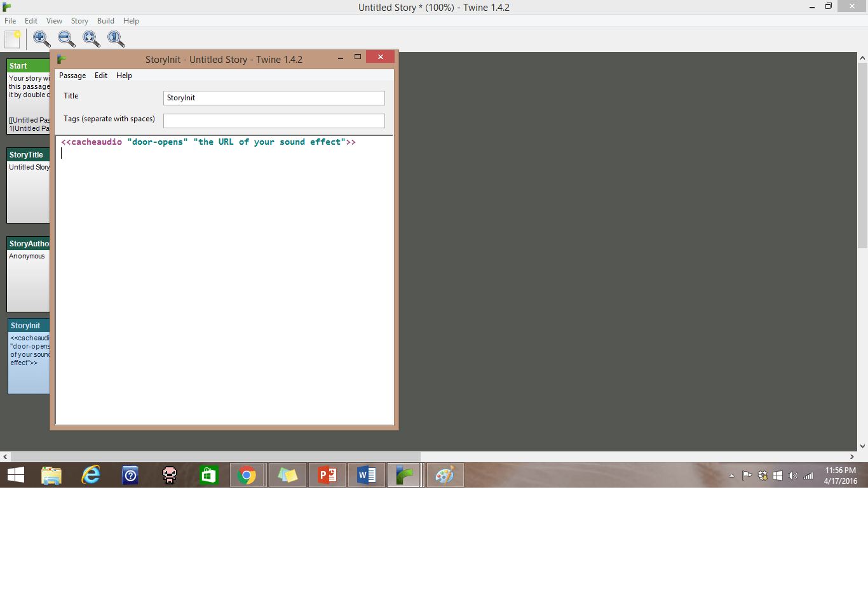Select the Start passage on the story map
Image resolution: width=868 pixels, height=607 pixels.
click(28, 97)
